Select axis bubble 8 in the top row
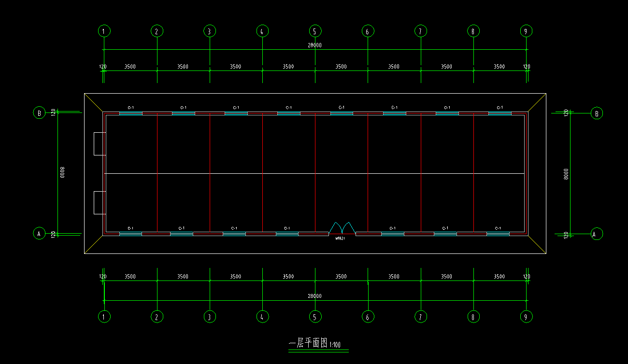This screenshot has width=628, height=364. point(473,31)
